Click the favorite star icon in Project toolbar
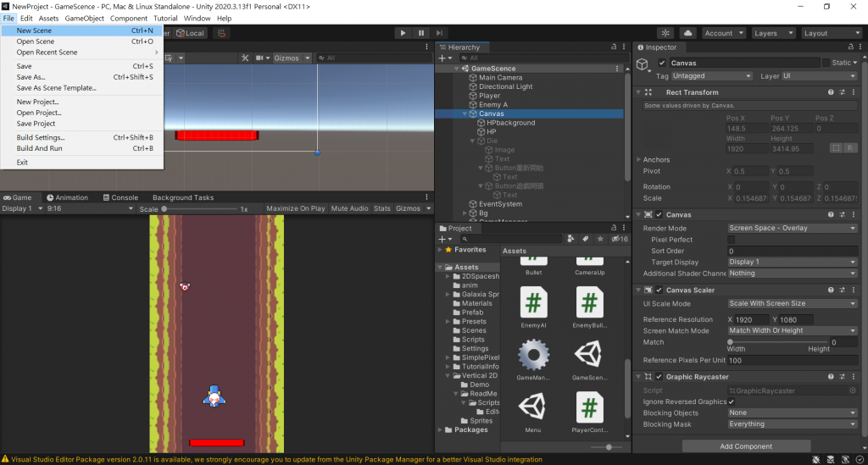Screen dimensions: 868x465 [x=600, y=239]
